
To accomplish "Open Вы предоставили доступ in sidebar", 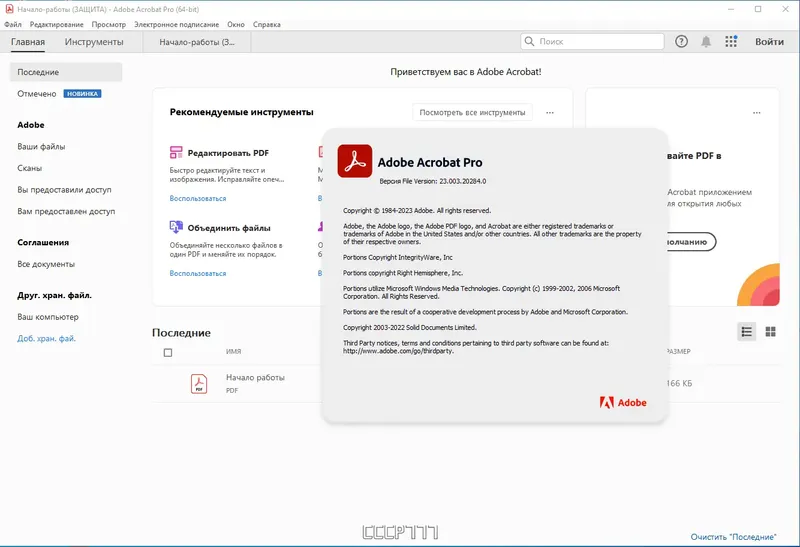I will pos(64,190).
